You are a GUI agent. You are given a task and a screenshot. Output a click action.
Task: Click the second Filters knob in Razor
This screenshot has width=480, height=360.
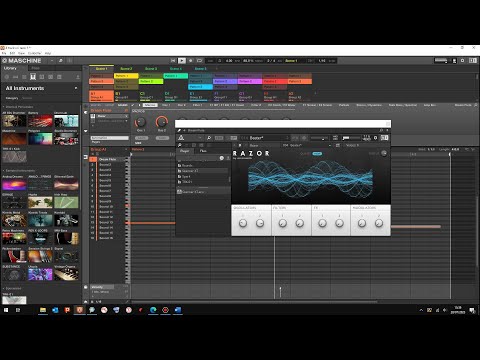(300, 223)
